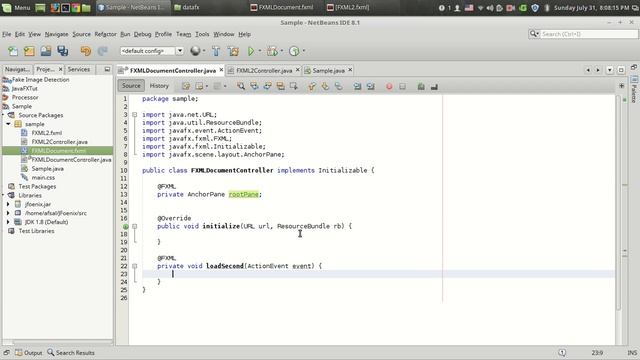Click the Comment editor toolbar icon

coord(421,86)
